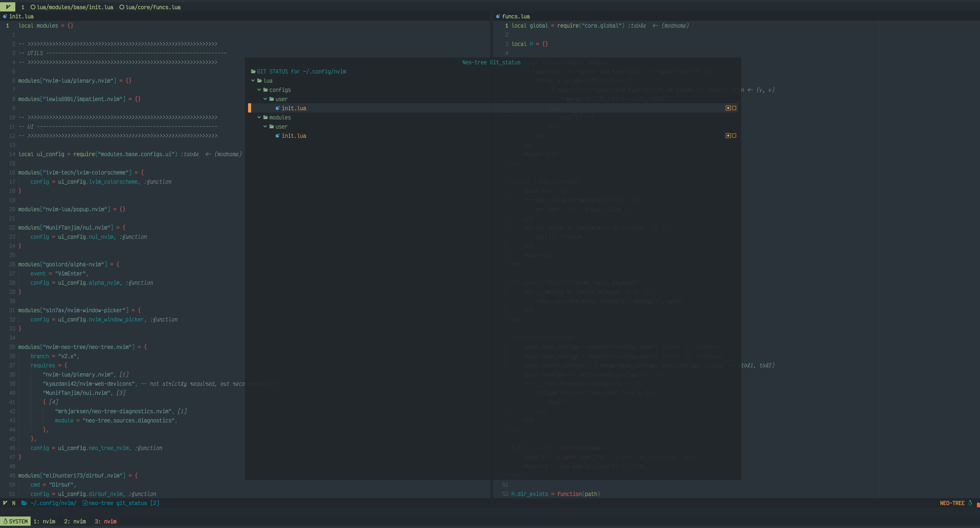Click the lua folder icon in tree
The width and height of the screenshot is (980, 528).
pyautogui.click(x=260, y=81)
